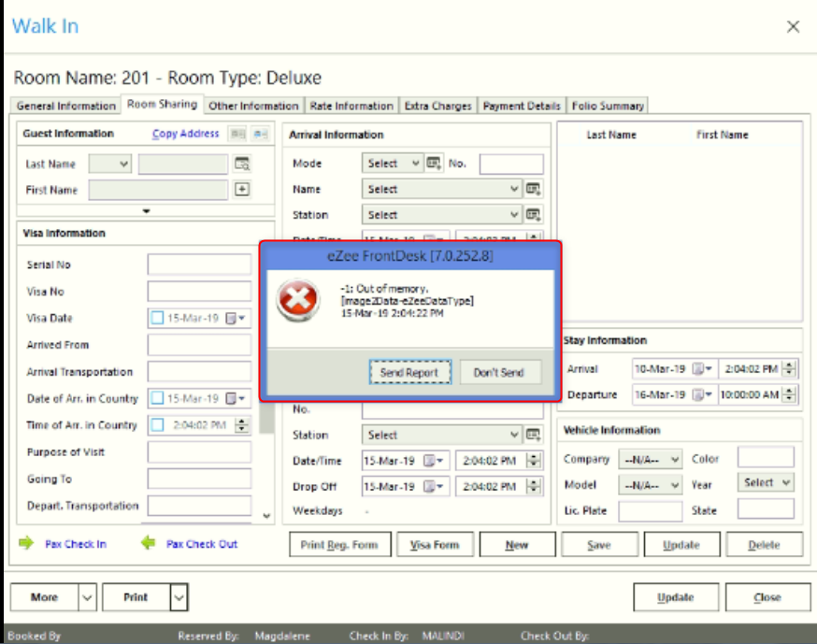The image size is (817, 644).
Task: Click the Copy Address link
Action: tap(185, 134)
